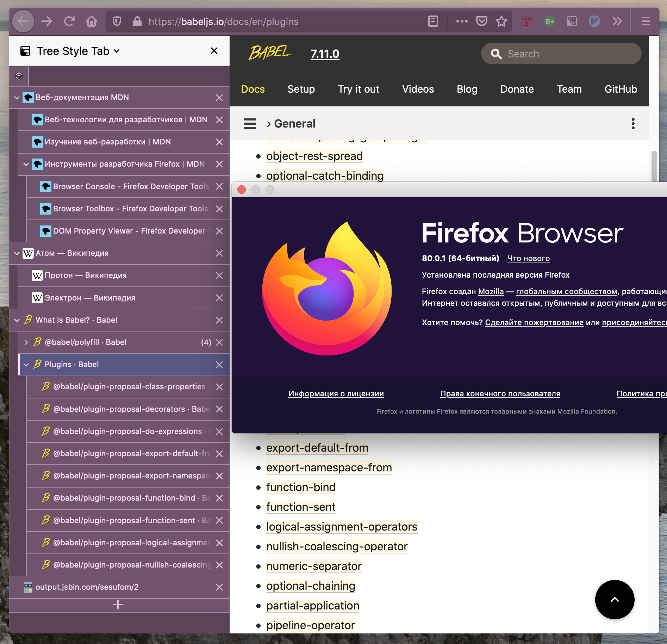The height and width of the screenshot is (644, 667).
Task: Close the Веб-документация MDN tab
Action: (x=219, y=98)
